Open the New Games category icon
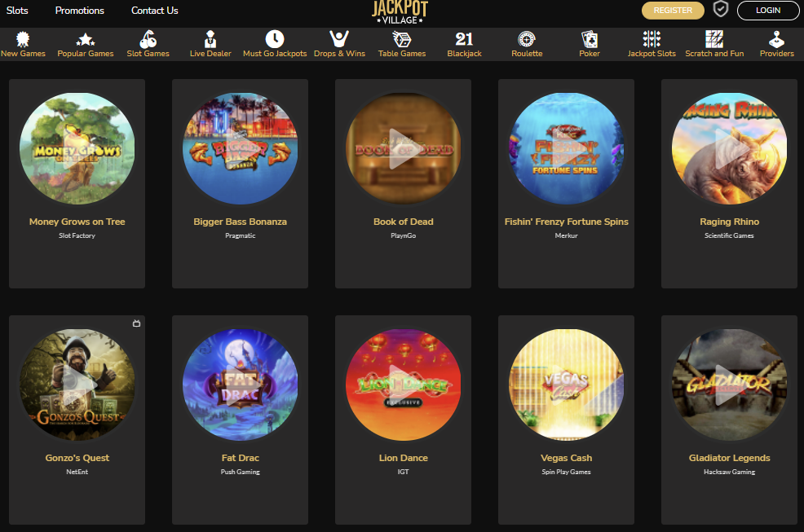The image size is (804, 532). (23, 39)
